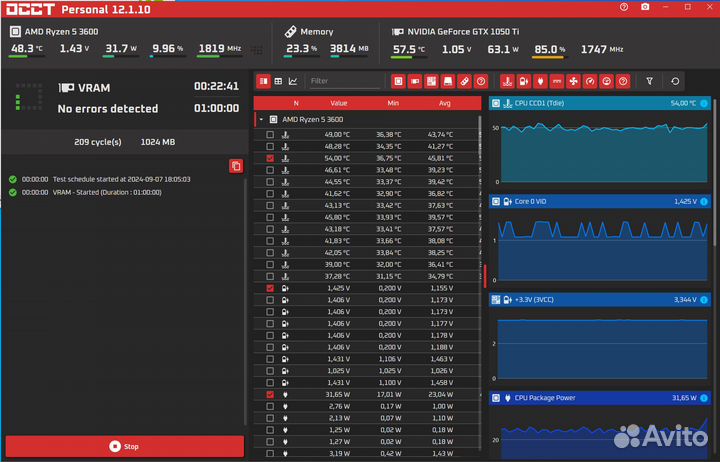Toggle the temperature sensor filter icon
Viewport: 720px width, 462px height.
coord(507,81)
